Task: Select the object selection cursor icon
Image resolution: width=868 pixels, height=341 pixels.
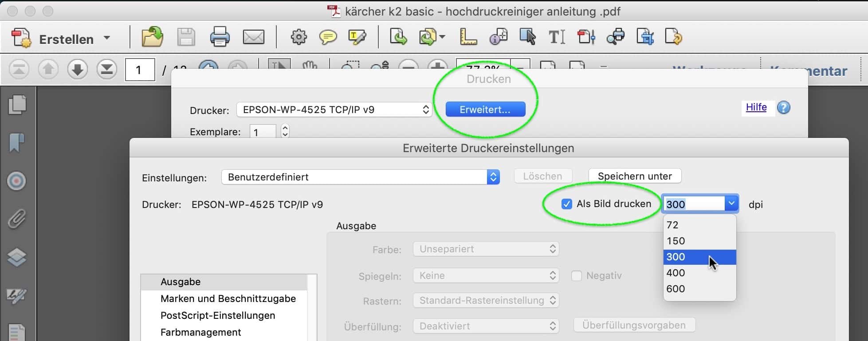Action: pyautogui.click(x=527, y=37)
